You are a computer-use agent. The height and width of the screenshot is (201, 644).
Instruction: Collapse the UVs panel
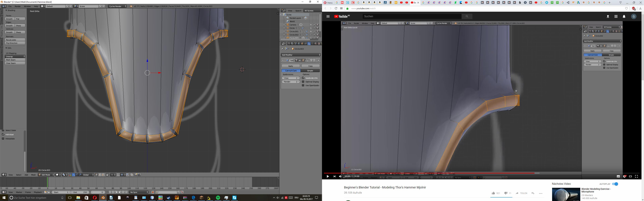click(x=7, y=48)
